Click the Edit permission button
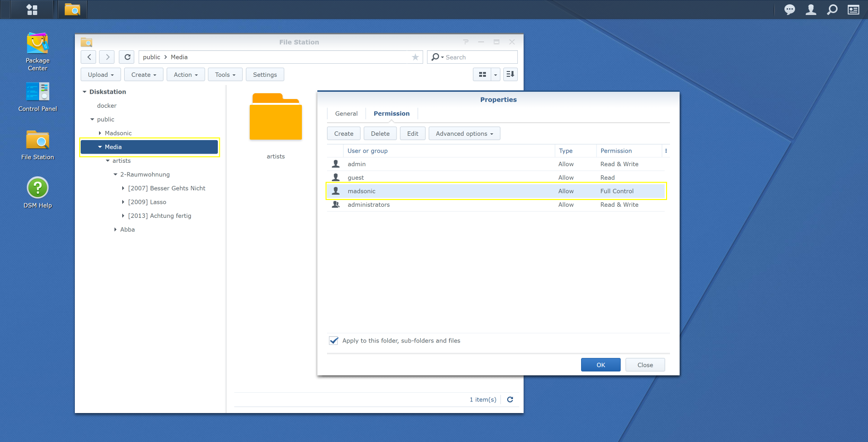Image resolution: width=868 pixels, height=442 pixels. (413, 134)
